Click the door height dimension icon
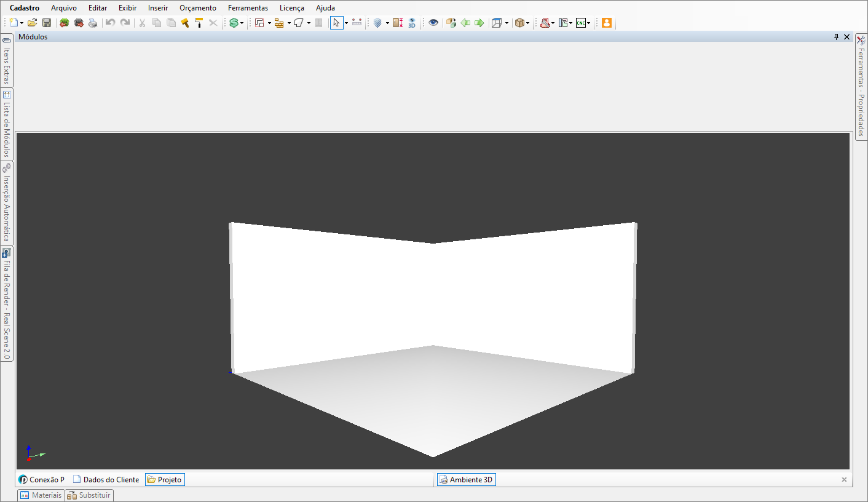 tap(398, 23)
